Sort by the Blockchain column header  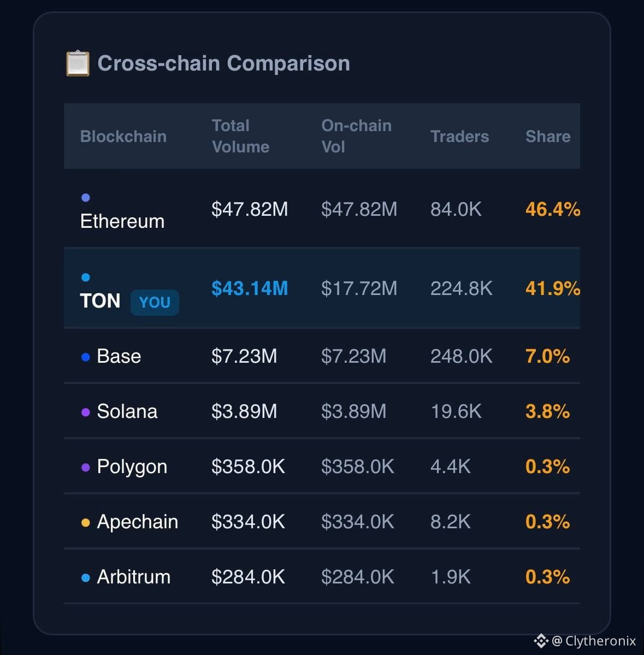click(x=123, y=137)
